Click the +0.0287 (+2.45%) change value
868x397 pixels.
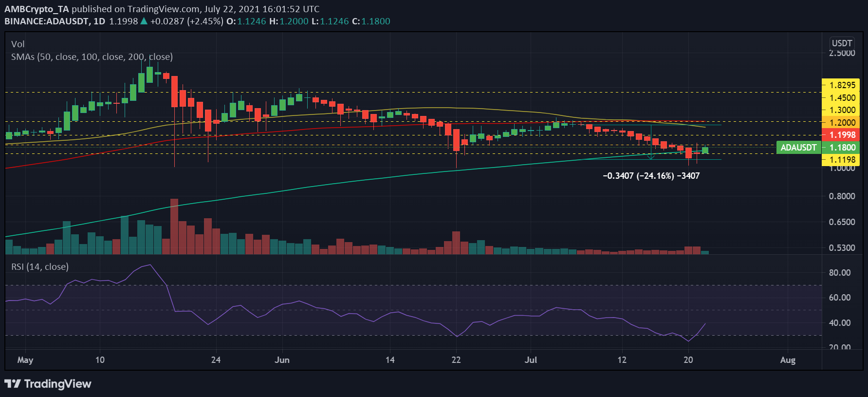(187, 21)
